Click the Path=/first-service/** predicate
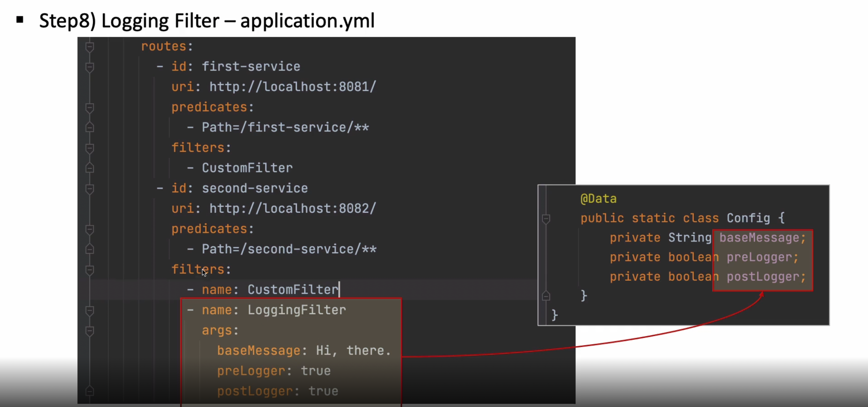868x407 pixels. pos(285,127)
